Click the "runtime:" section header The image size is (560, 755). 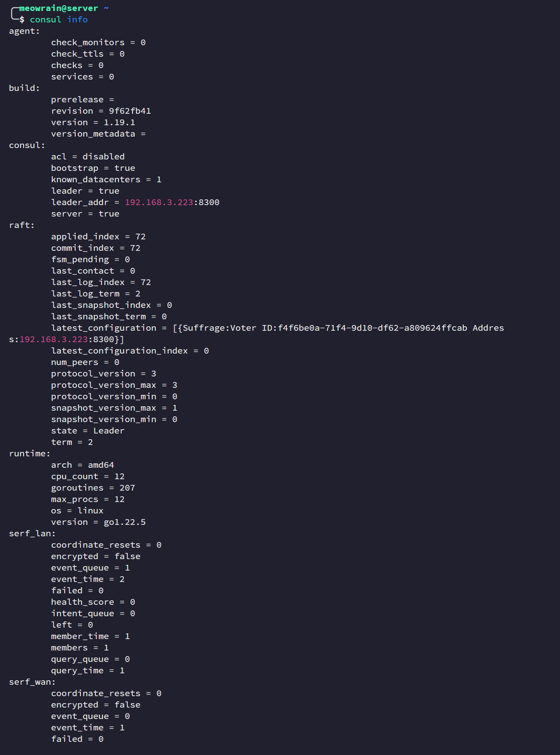click(x=29, y=454)
